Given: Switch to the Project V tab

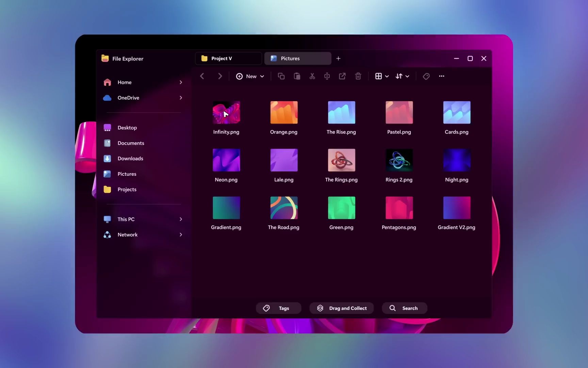Looking at the screenshot, I should coord(228,59).
